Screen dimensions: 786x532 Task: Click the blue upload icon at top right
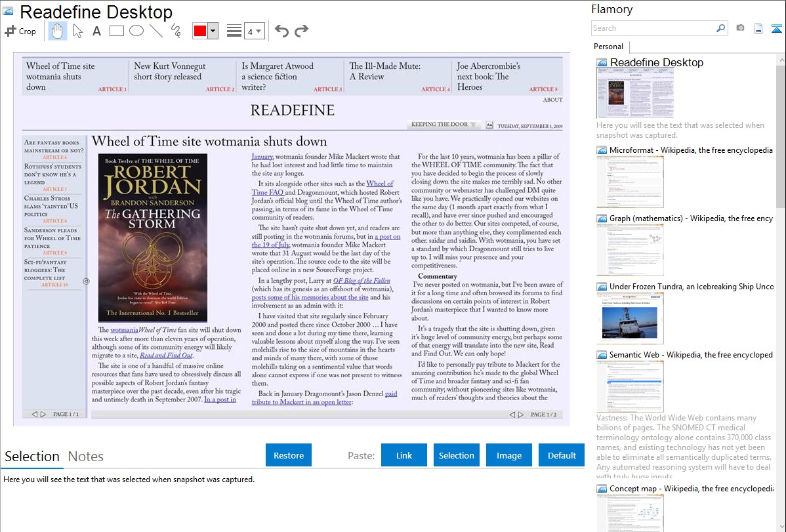point(776,29)
